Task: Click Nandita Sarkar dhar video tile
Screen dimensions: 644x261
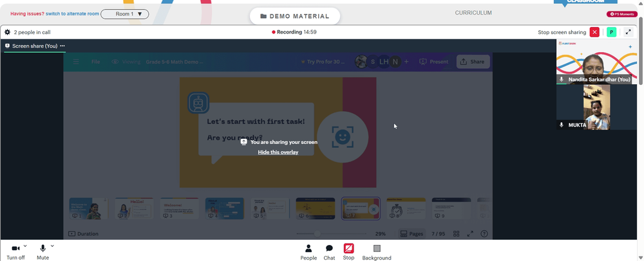Action: pyautogui.click(x=596, y=62)
